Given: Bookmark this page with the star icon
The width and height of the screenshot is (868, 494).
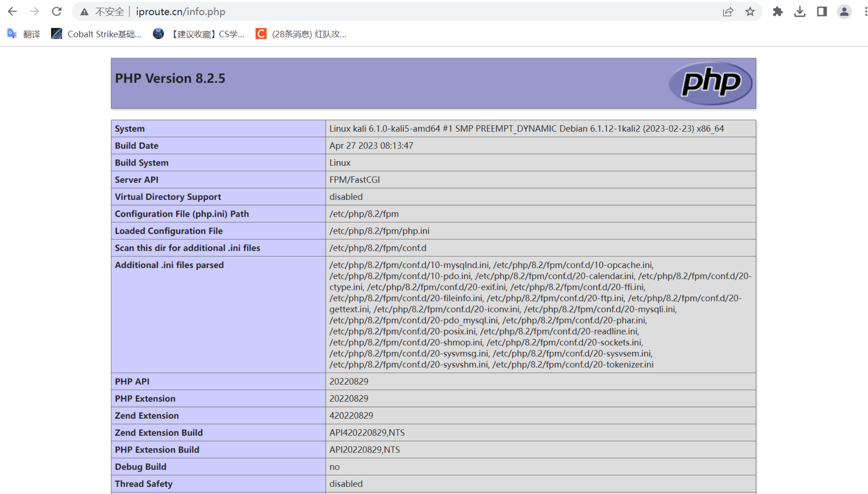Looking at the screenshot, I should click(x=750, y=12).
